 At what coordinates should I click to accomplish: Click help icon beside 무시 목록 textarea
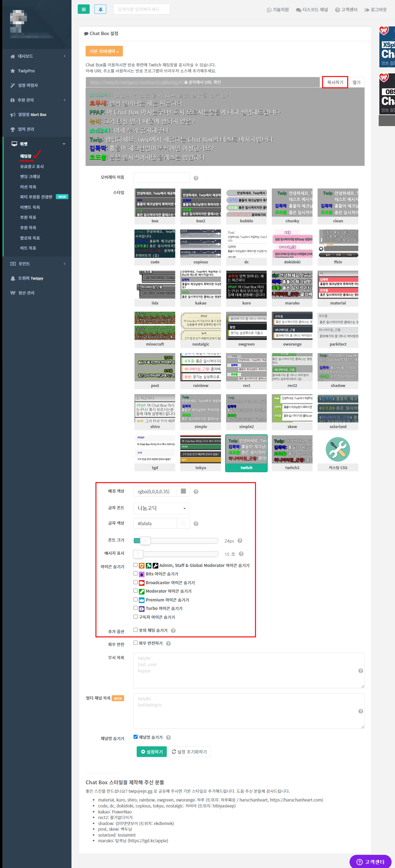361,670
